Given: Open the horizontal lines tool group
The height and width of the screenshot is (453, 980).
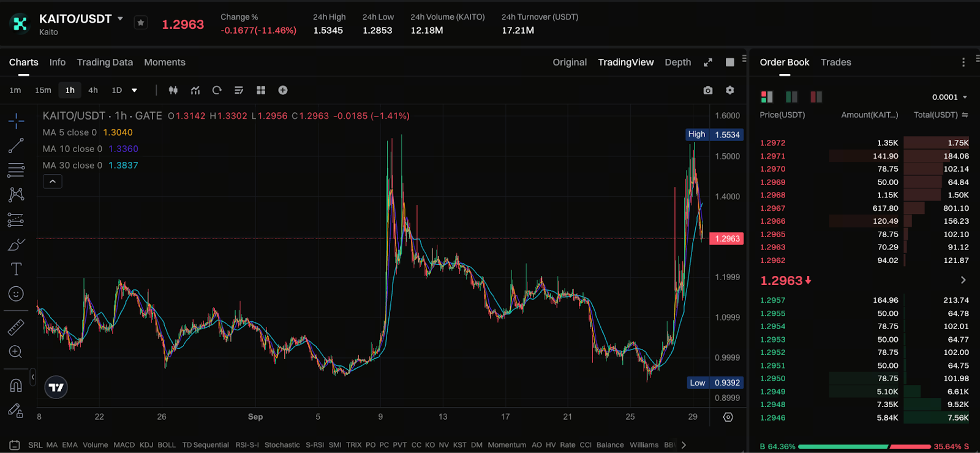Looking at the screenshot, I should point(16,170).
